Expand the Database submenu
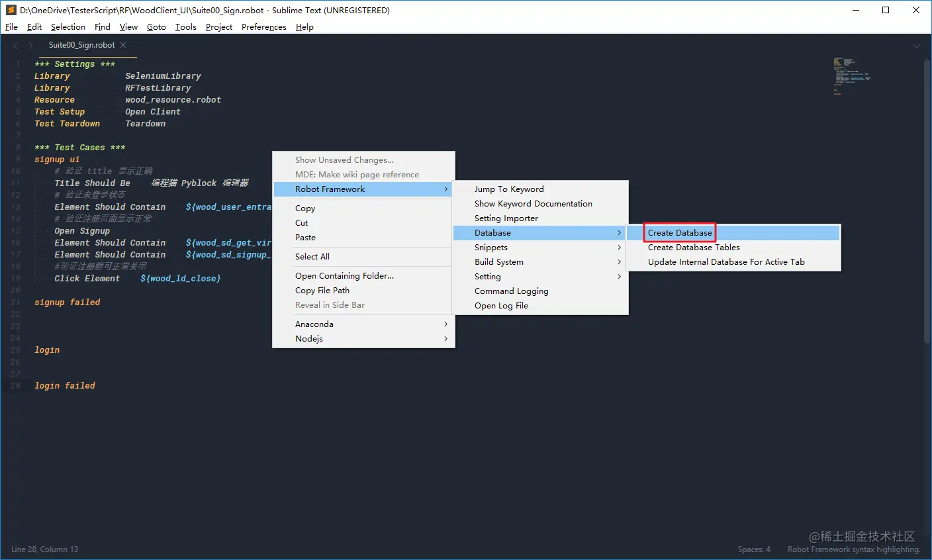The width and height of the screenshot is (932, 560). (x=540, y=233)
